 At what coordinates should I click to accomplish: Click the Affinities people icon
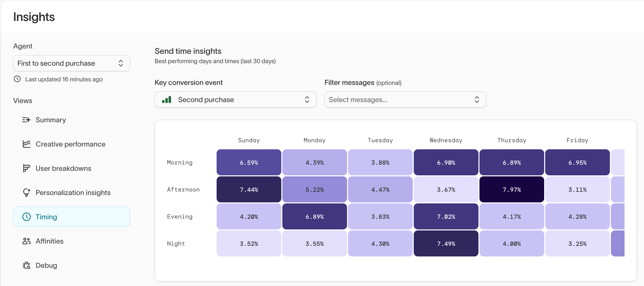point(26,241)
